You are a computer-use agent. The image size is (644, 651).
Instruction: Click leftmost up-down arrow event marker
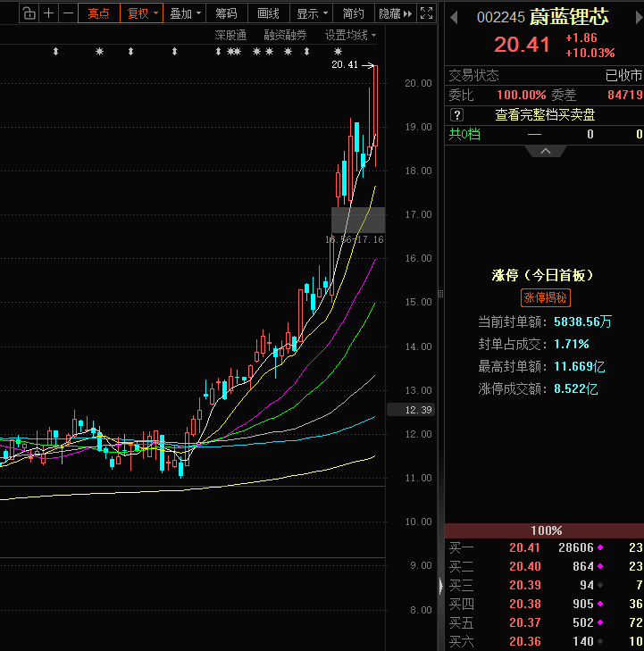click(55, 52)
